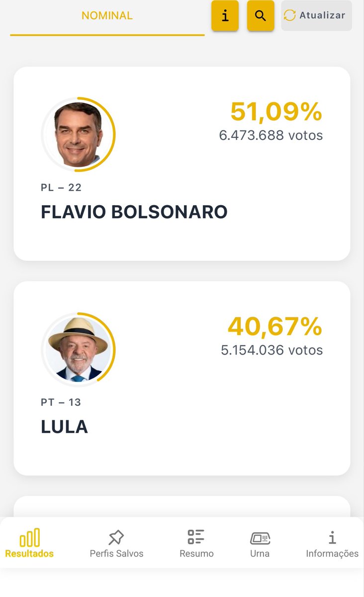Click the candidate photo in the PL – 22 card

point(79,134)
